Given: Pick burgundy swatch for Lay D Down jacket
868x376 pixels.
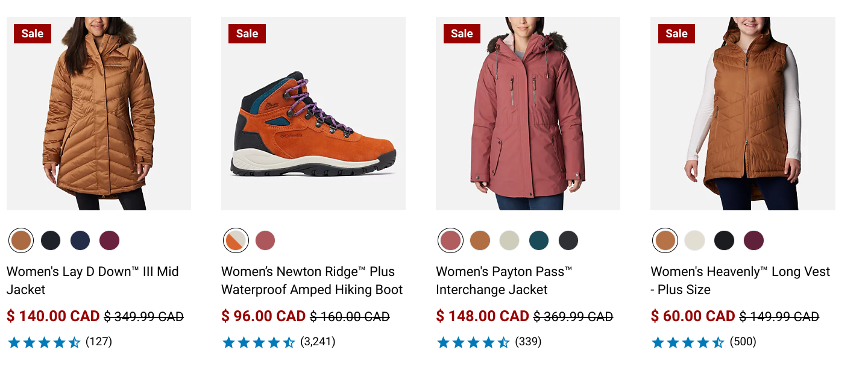Looking at the screenshot, I should tap(110, 240).
